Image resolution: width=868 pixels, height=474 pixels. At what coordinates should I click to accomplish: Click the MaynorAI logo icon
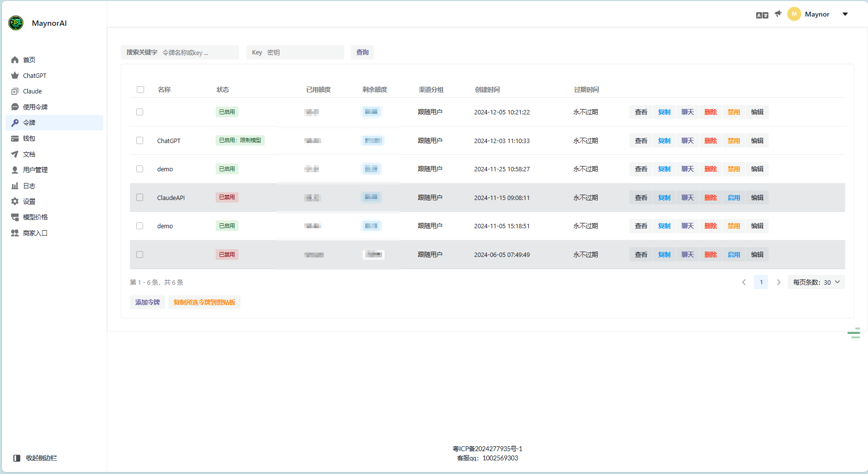16,23
